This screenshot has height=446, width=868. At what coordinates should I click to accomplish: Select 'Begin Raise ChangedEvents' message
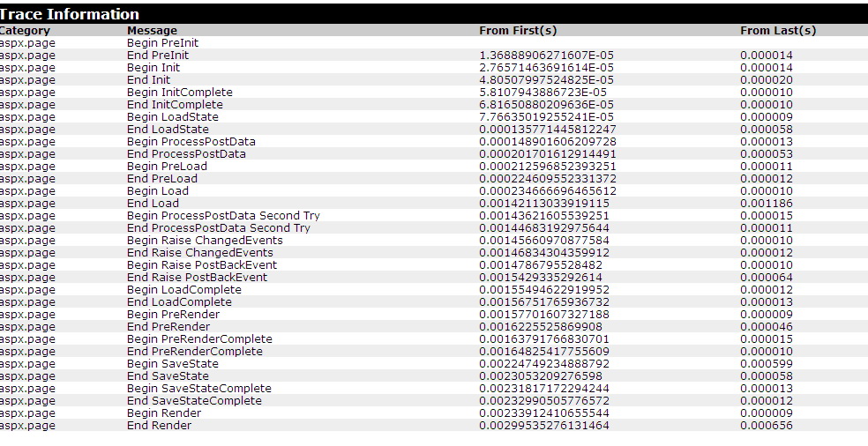point(205,240)
